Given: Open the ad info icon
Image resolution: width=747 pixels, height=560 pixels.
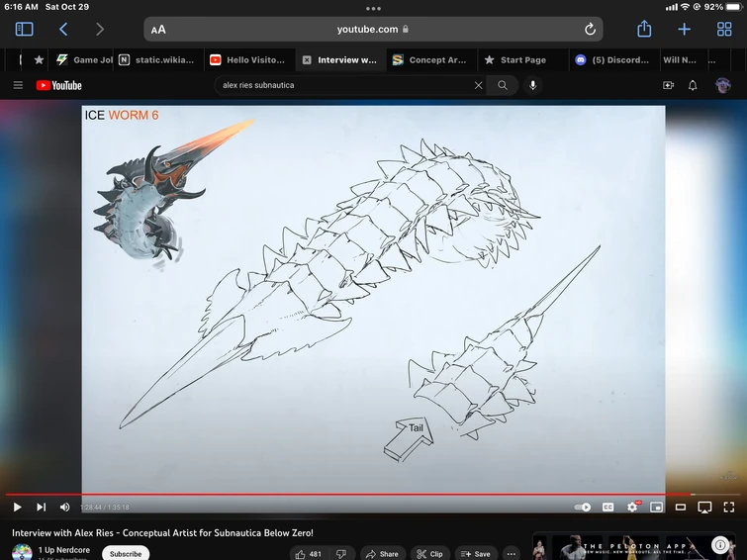Looking at the screenshot, I should [720, 545].
